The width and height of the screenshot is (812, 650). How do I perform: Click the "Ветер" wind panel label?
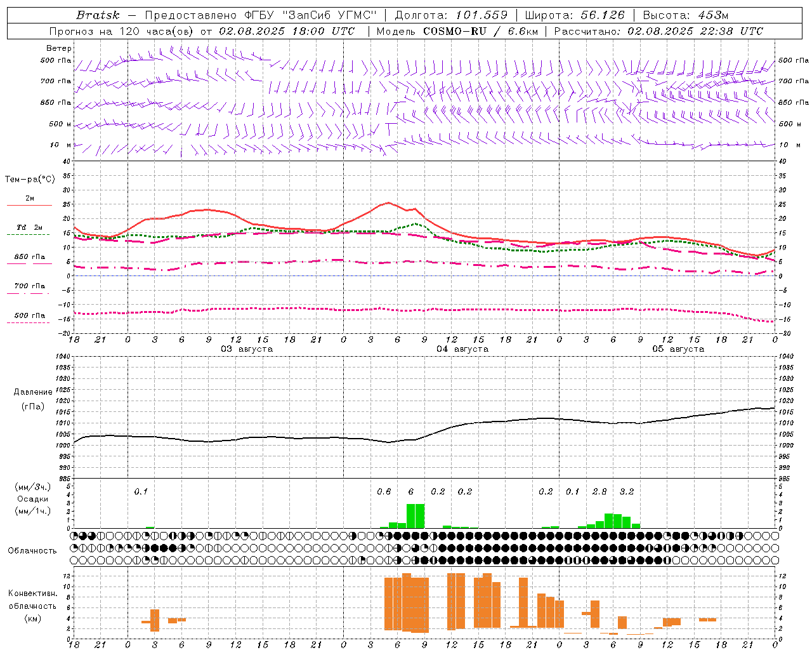(x=59, y=48)
